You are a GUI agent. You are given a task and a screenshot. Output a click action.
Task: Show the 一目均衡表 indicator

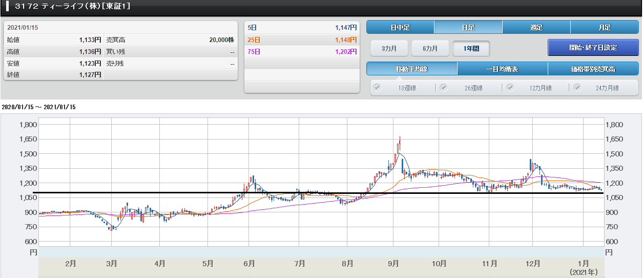(x=502, y=69)
